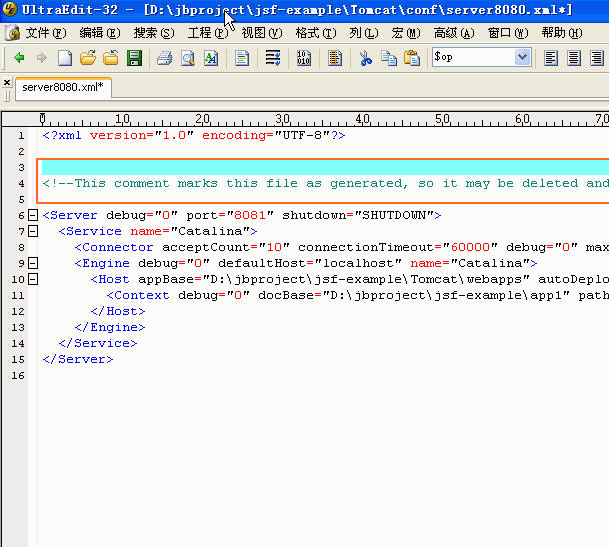Toggle column mode in the toolbar
This screenshot has width=609, height=547.
pos(334,58)
